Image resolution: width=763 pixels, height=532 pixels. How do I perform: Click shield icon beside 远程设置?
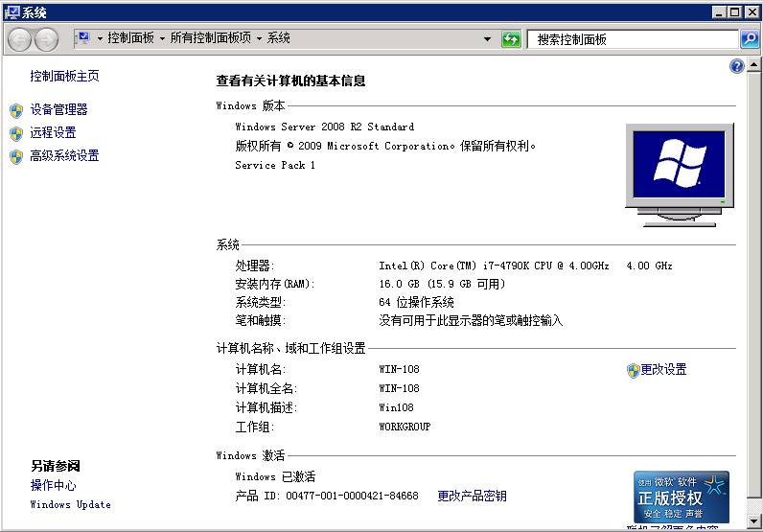pyautogui.click(x=16, y=133)
